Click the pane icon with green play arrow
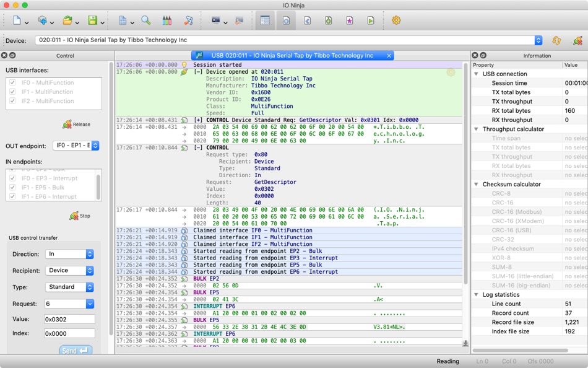The width and height of the screenshot is (588, 368). 370,20
